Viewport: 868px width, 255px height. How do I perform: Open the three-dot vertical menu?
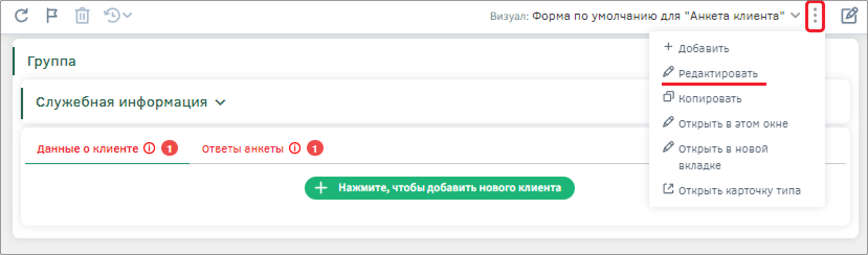pos(815,17)
